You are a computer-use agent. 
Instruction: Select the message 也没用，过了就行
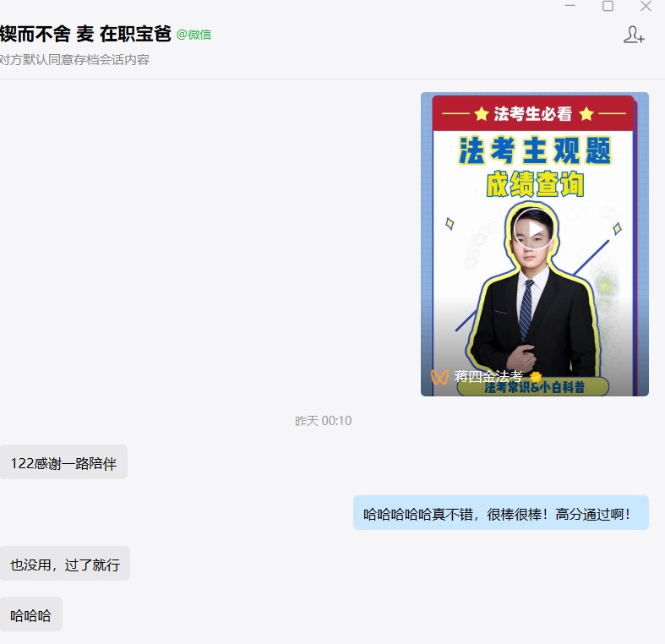tap(65, 564)
